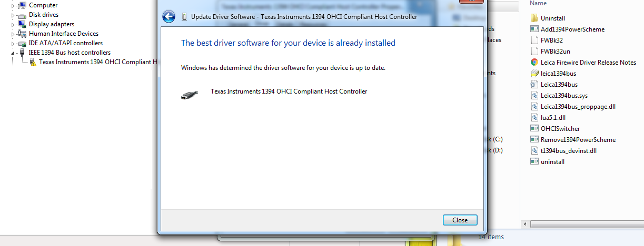This screenshot has height=246, width=644.
Task: Click the FWBk32un file name
Action: tap(556, 52)
